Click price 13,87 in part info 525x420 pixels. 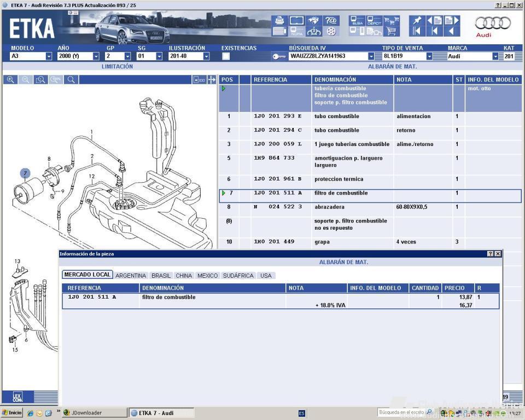(x=465, y=297)
